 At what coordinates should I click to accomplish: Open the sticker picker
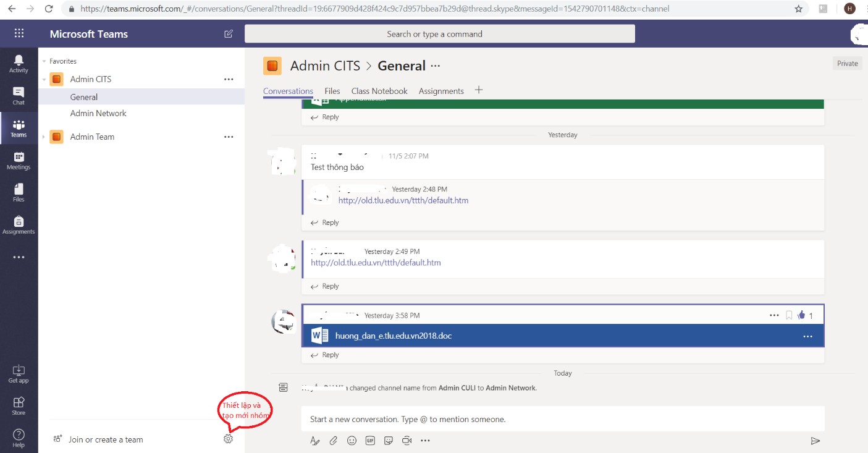pos(389,440)
